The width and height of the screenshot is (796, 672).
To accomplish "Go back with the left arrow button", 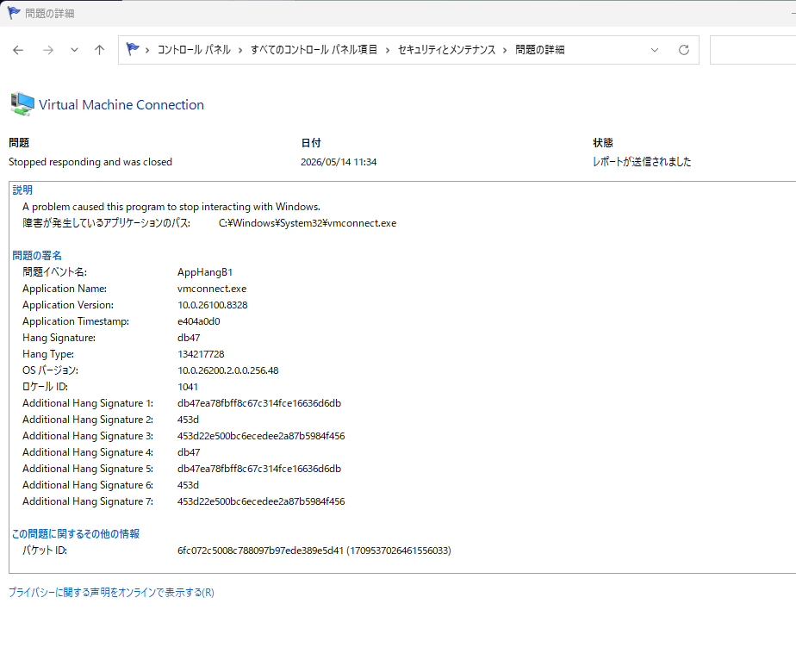I will coord(18,50).
